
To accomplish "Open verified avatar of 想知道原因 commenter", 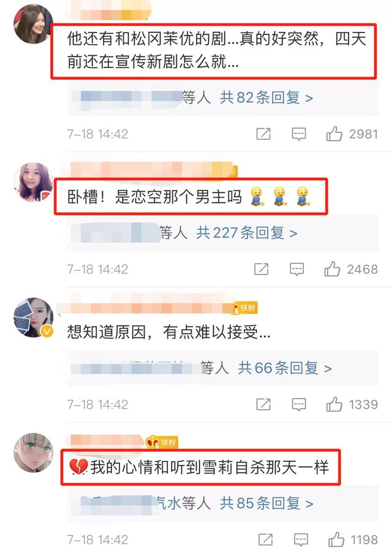I will coord(33,317).
